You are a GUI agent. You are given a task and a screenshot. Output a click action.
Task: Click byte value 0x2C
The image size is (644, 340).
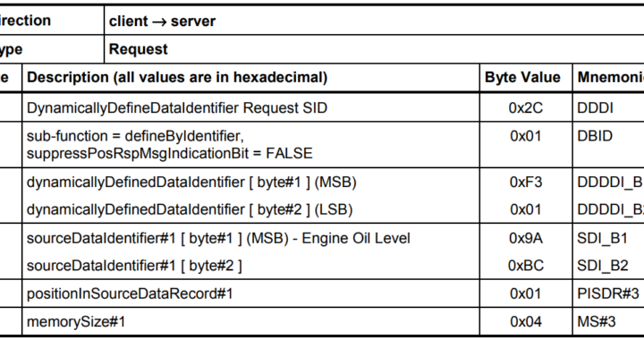(x=526, y=108)
